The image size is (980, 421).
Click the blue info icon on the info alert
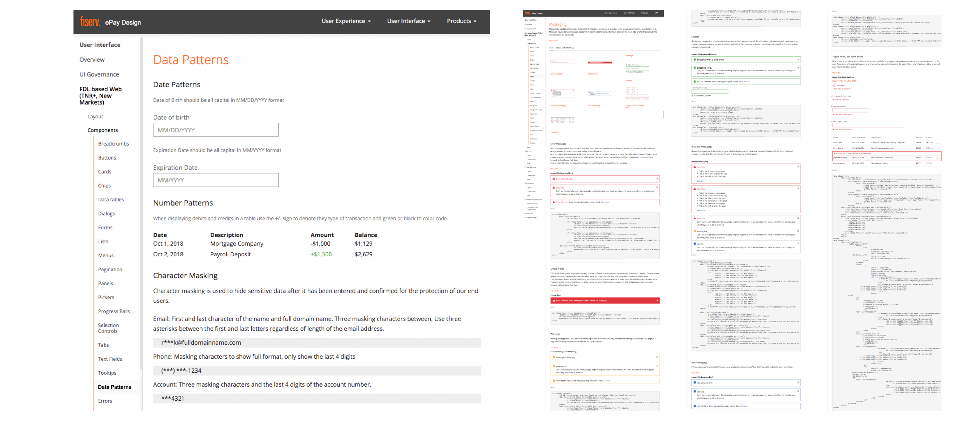pos(695,244)
